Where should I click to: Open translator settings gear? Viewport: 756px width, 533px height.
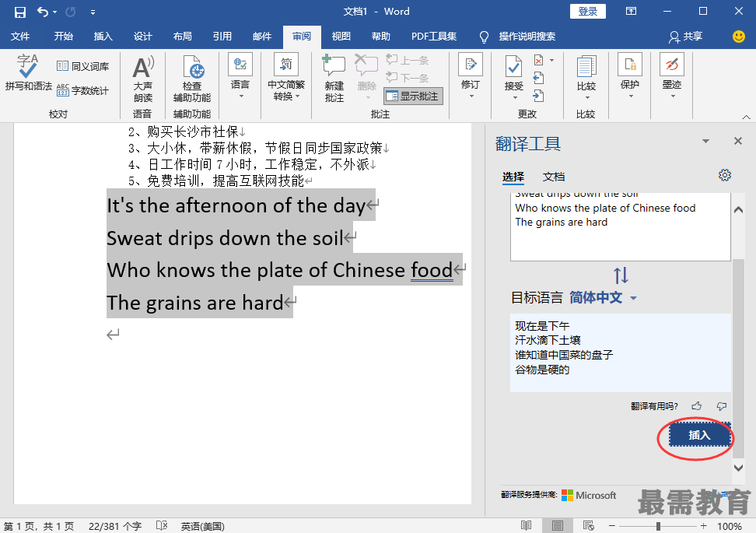click(725, 175)
